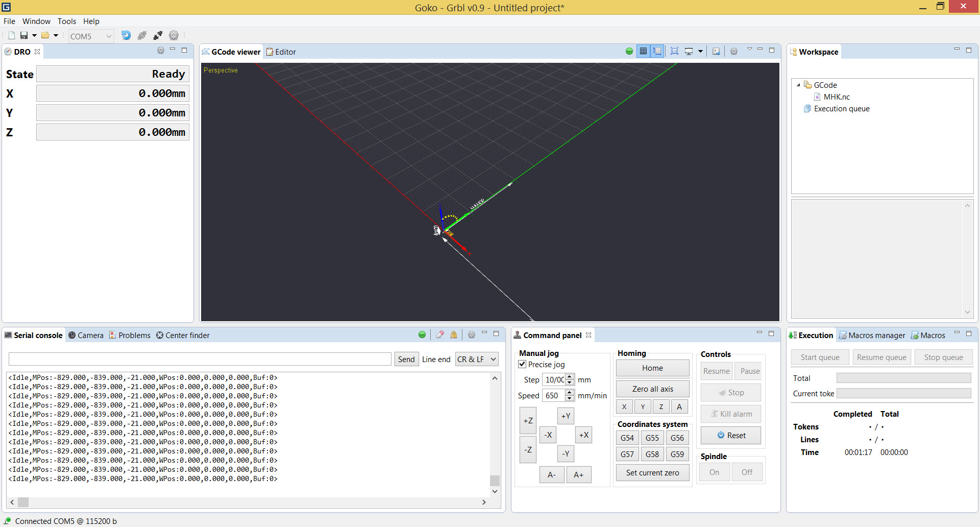Click the save floppy disk icon
This screenshot has width=980, height=527.
[x=23, y=36]
